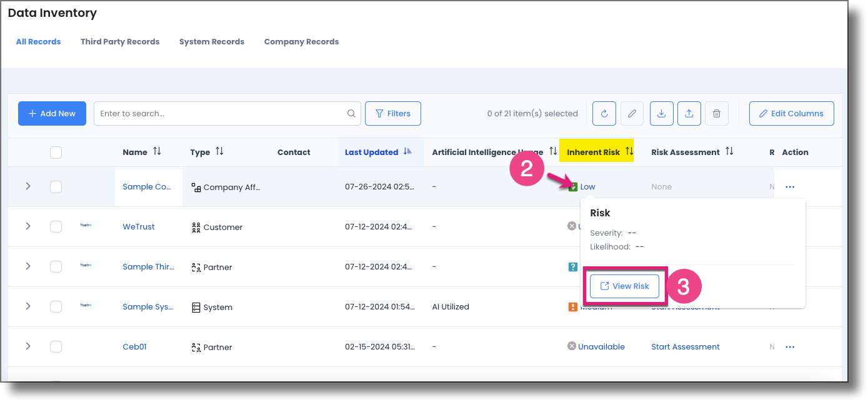Select the trash delete icon

716,113
